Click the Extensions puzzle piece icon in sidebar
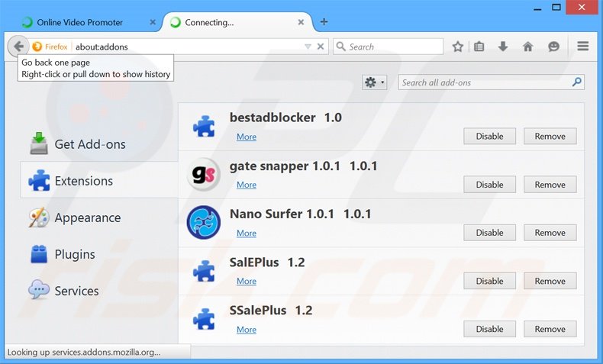This screenshot has width=603, height=364. pyautogui.click(x=39, y=180)
